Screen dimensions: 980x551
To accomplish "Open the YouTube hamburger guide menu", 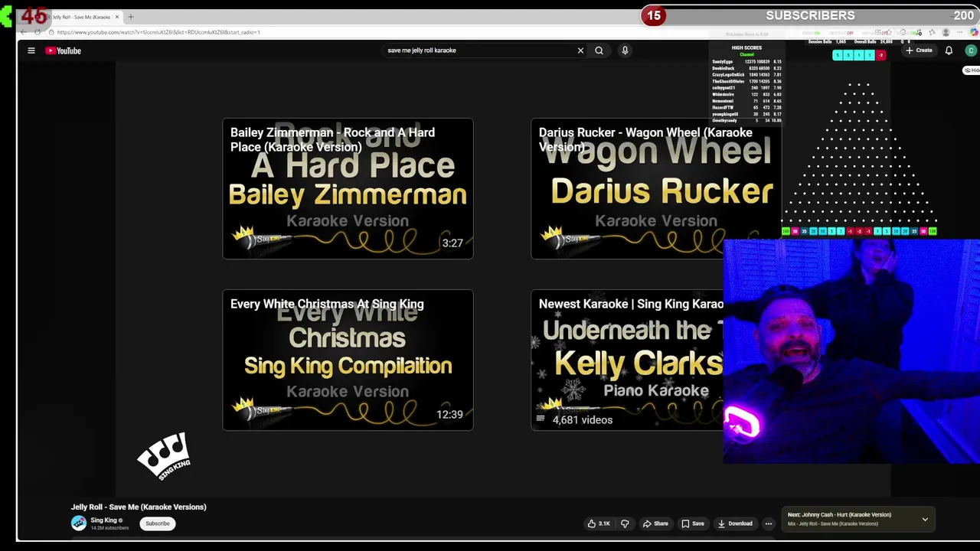I will 31,51.
